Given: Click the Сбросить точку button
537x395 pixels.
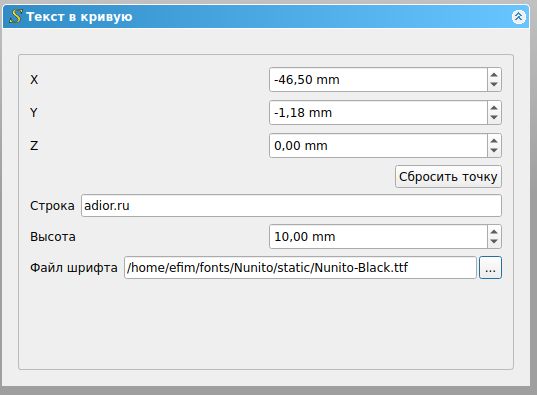Looking at the screenshot, I should coord(448,177).
